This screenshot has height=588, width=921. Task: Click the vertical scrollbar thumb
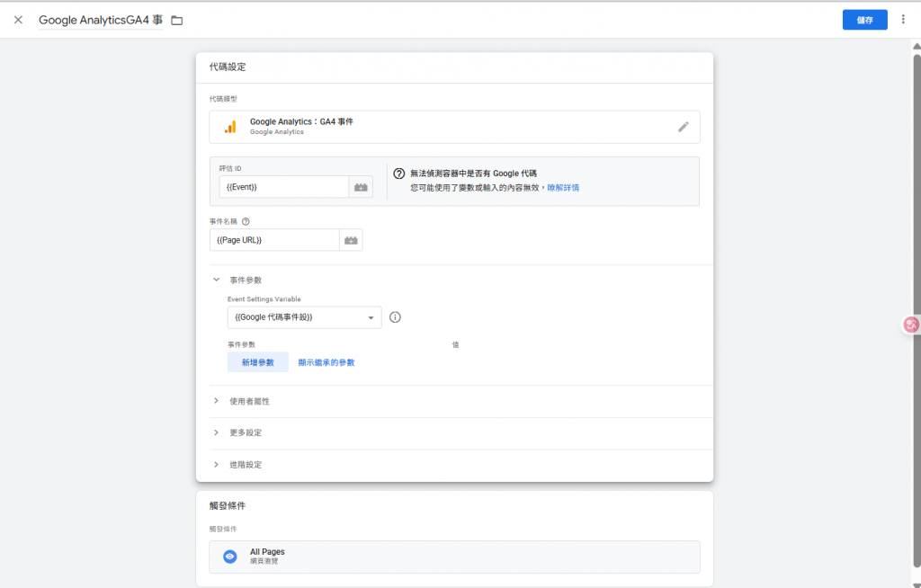click(x=917, y=311)
